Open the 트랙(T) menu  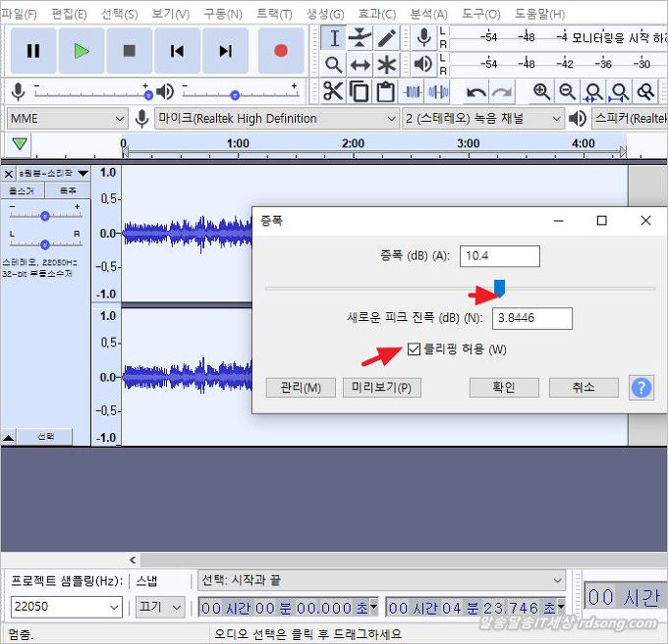[x=274, y=14]
